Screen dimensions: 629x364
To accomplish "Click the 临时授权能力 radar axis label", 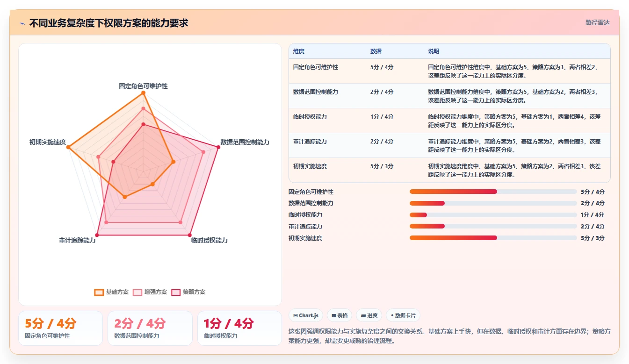I will coord(210,240).
